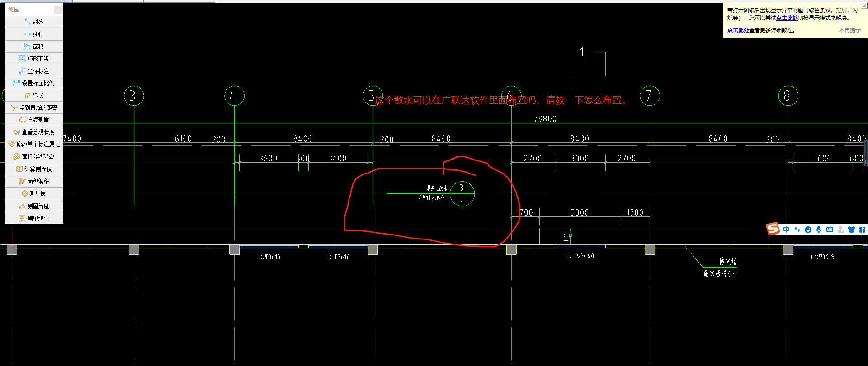The height and width of the screenshot is (366, 868).
Task: Select the 测量角度 angle measuring tool
Action: pyautogui.click(x=34, y=206)
